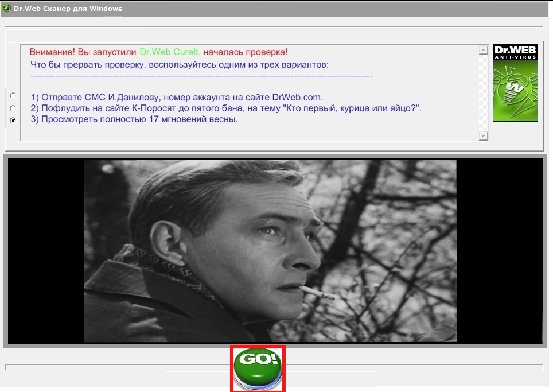
Task: Click the green 'Dr.Web CureIt' text
Action: click(x=170, y=52)
